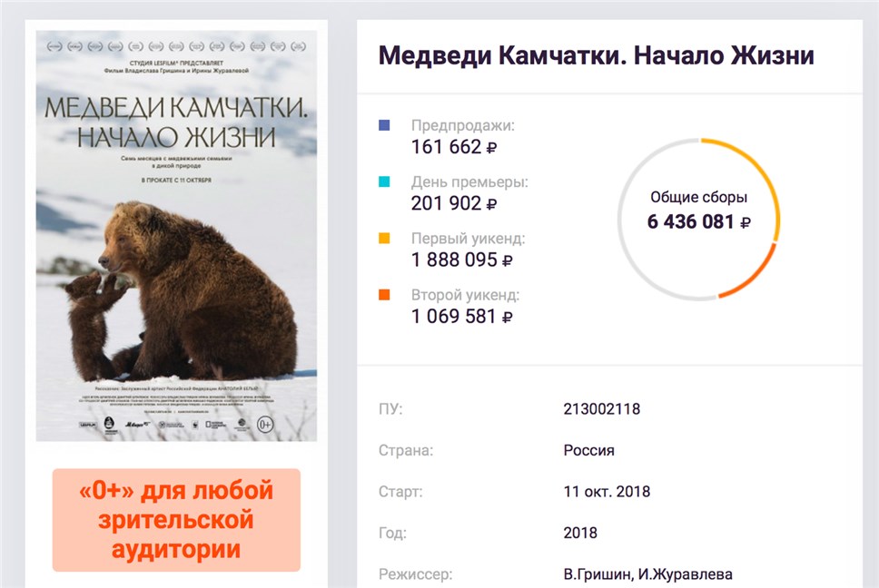879x588 pixels.
Task: Click the ПУ number 213002118
Action: (601, 409)
